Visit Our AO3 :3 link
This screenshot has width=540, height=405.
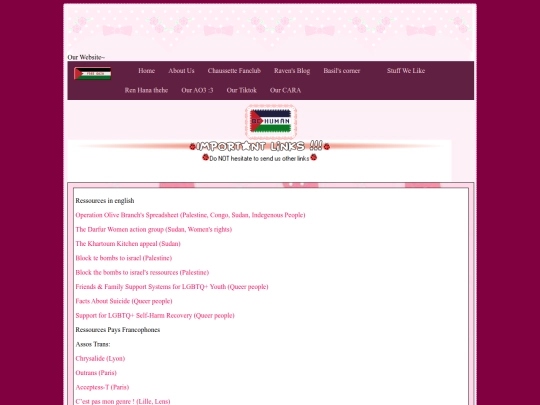pos(197,90)
